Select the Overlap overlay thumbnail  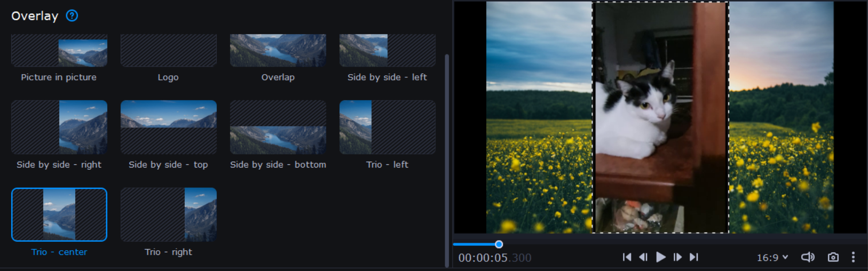point(278,51)
